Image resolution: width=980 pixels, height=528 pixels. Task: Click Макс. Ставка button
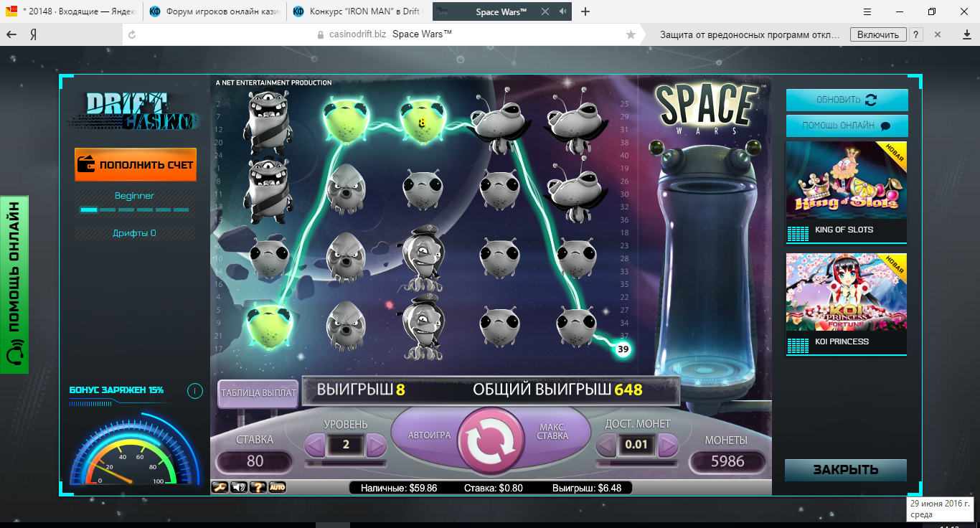click(x=552, y=432)
